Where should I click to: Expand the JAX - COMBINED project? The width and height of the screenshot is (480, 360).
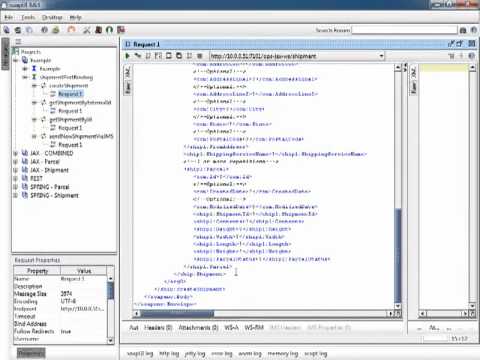pos(15,153)
